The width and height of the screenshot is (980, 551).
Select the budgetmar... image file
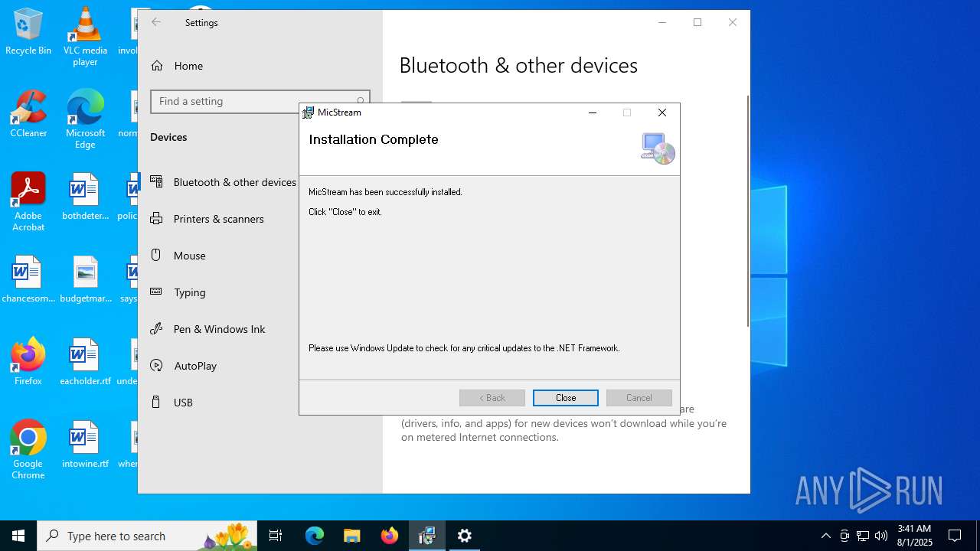click(85, 280)
